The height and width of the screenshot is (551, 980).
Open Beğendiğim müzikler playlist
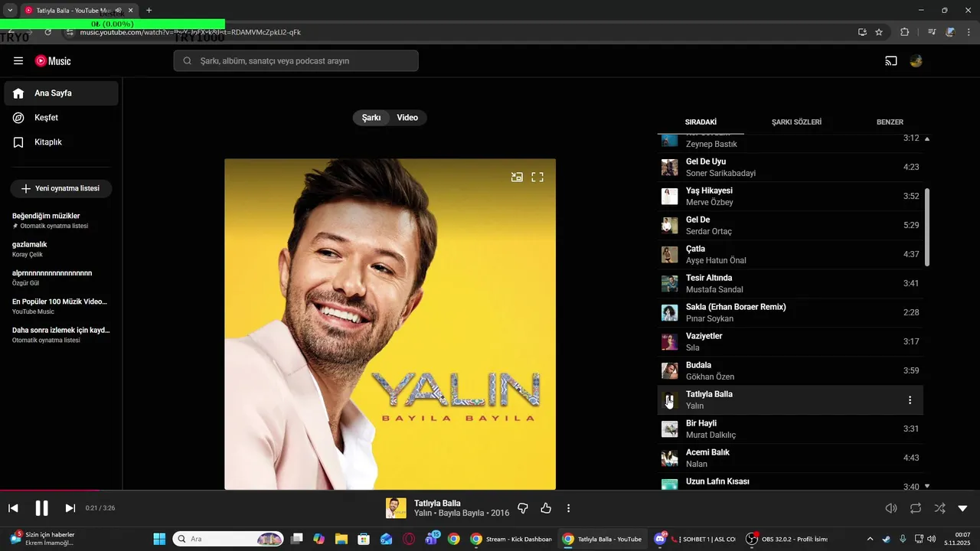(61, 220)
